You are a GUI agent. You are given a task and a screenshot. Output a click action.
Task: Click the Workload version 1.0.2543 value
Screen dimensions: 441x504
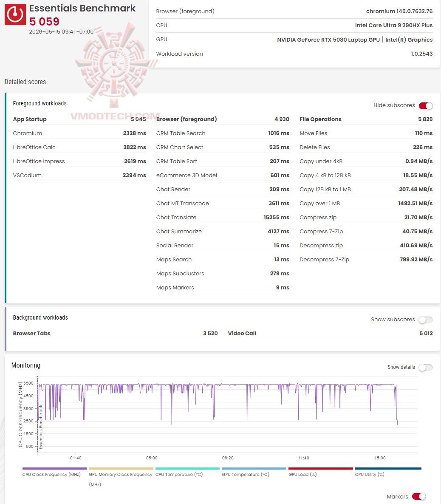422,54
